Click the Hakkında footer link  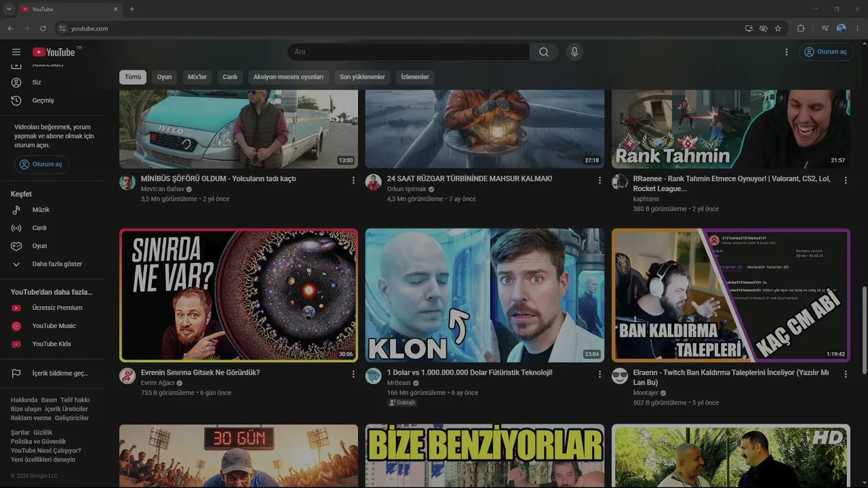24,401
